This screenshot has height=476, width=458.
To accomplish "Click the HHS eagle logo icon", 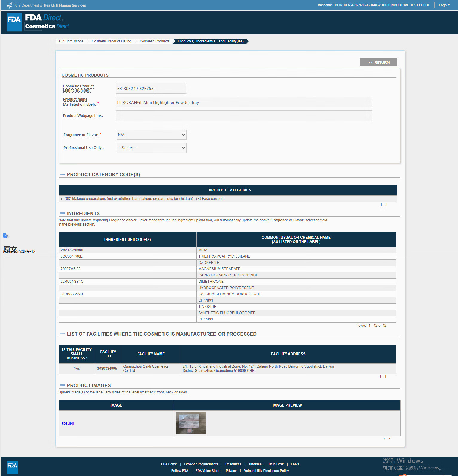I will [x=10, y=5].
